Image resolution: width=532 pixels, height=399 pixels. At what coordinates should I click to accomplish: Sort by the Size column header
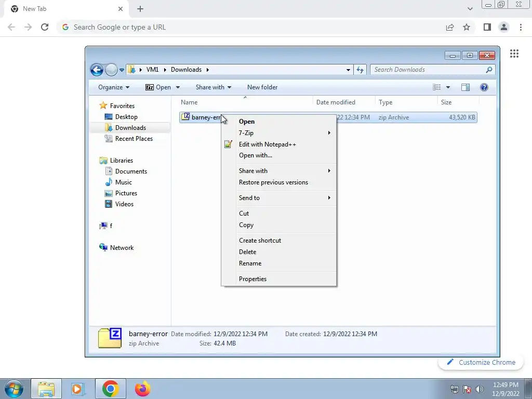(x=458, y=102)
